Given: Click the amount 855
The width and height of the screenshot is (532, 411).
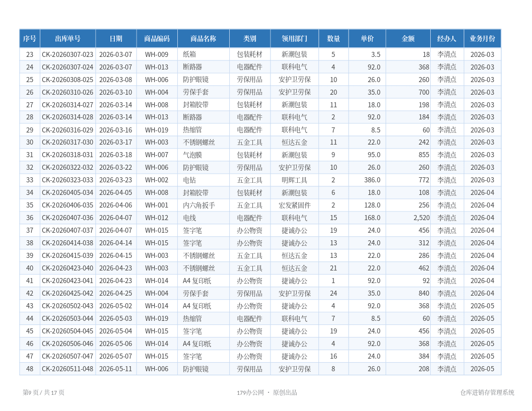Looking at the screenshot, I should 424,155.
